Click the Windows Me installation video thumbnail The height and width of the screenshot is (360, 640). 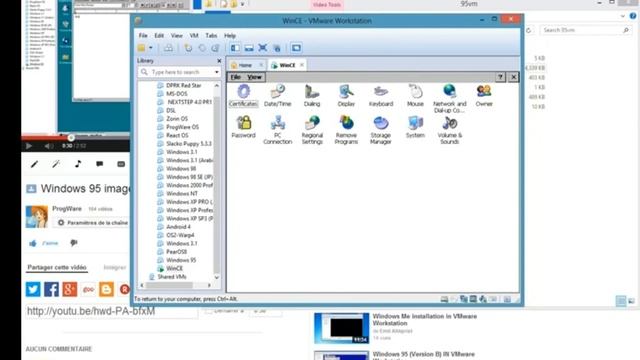pyautogui.click(x=342, y=328)
